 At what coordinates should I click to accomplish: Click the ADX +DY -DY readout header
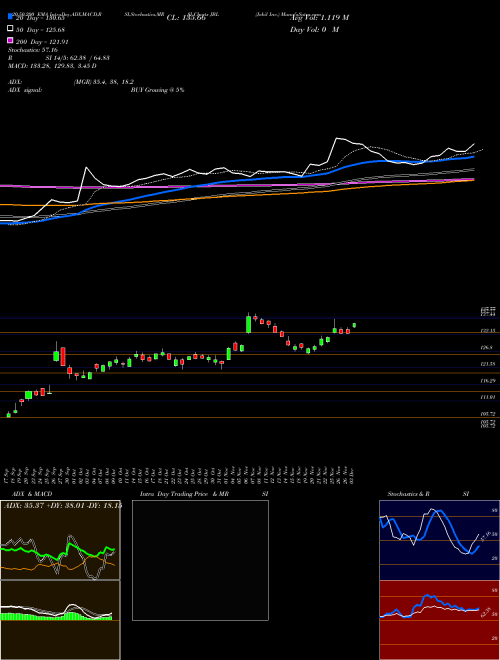click(62, 506)
